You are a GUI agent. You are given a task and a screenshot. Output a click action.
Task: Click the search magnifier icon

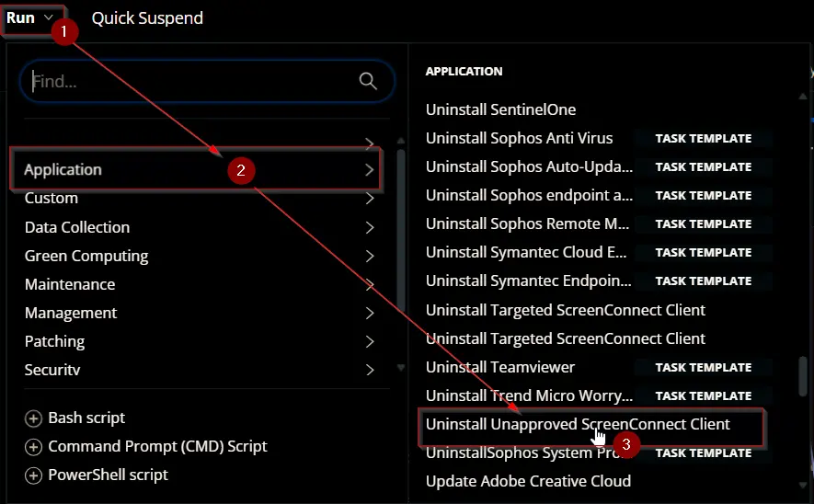tap(368, 81)
